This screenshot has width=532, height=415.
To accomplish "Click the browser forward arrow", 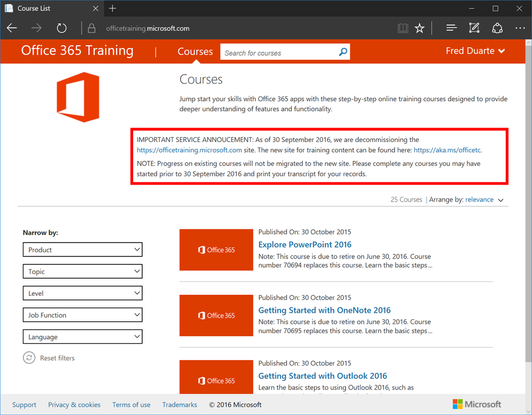I will pyautogui.click(x=36, y=28).
